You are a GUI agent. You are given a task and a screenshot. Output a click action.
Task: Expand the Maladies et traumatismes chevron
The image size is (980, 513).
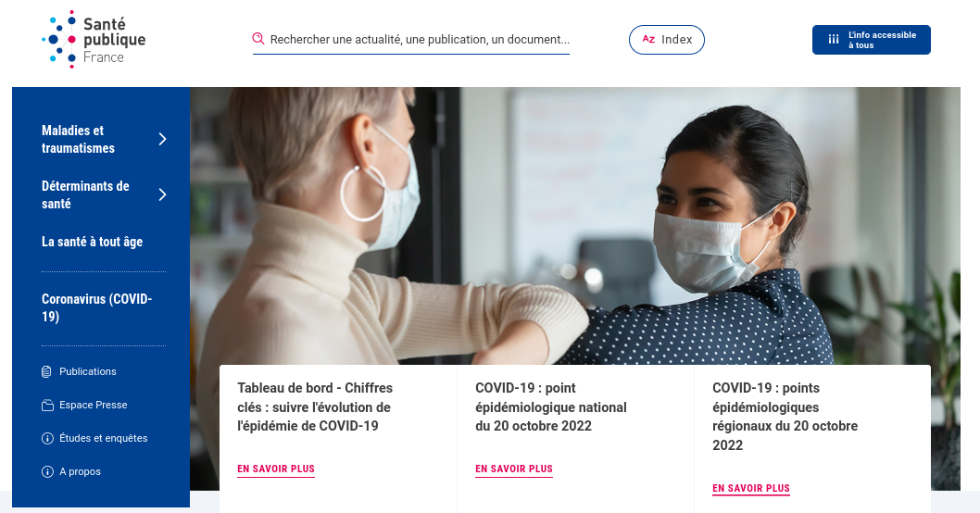(x=162, y=139)
